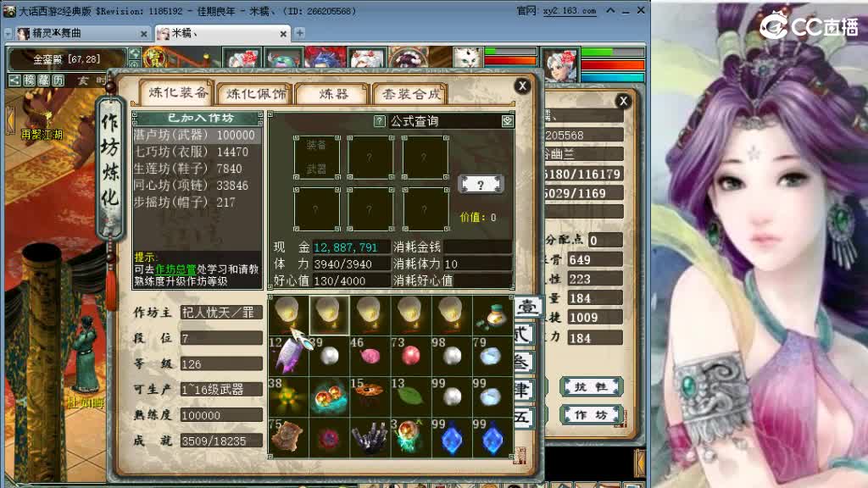Select the old scroll item with count 75
The width and height of the screenshot is (868, 488).
click(x=288, y=437)
